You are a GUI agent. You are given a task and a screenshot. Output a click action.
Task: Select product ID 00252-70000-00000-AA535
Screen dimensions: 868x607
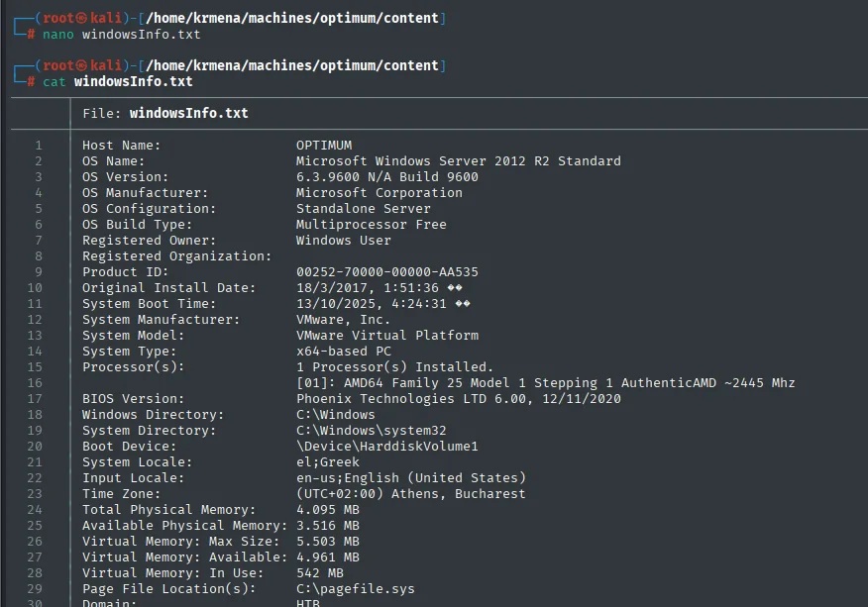[387, 272]
